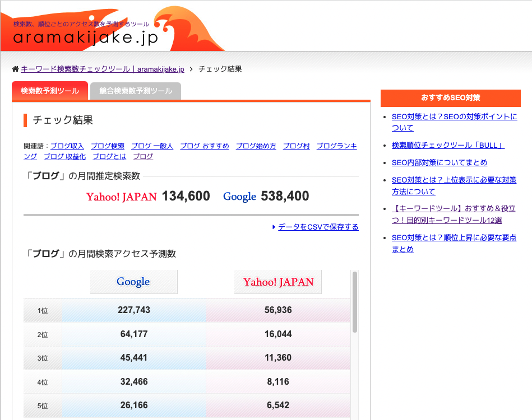Image resolution: width=532 pixels, height=420 pixels.
Task: Open SEO対策とは？順位上昇に必要な要点まとめ link
Action: click(454, 243)
